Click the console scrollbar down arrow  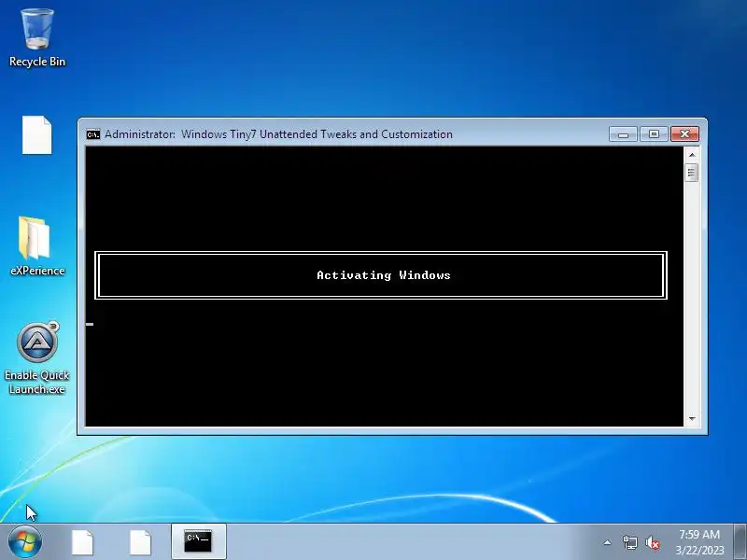pos(692,419)
